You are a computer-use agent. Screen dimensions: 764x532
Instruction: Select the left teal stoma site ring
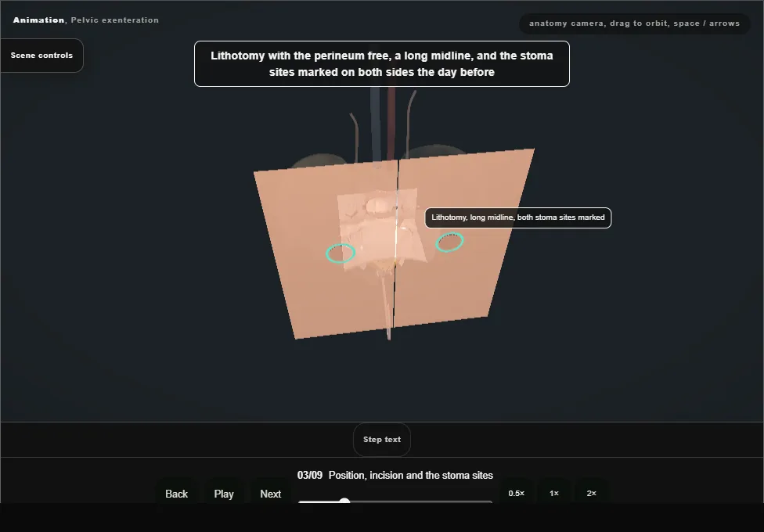[341, 253]
